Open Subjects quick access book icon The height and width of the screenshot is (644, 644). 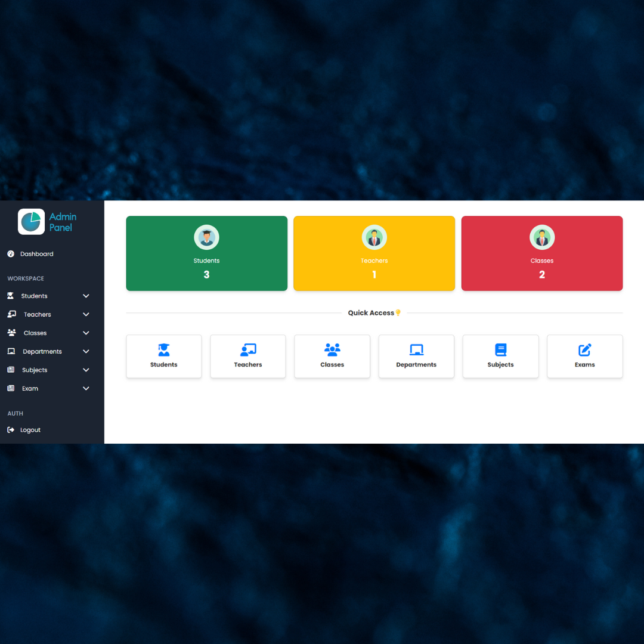501,350
